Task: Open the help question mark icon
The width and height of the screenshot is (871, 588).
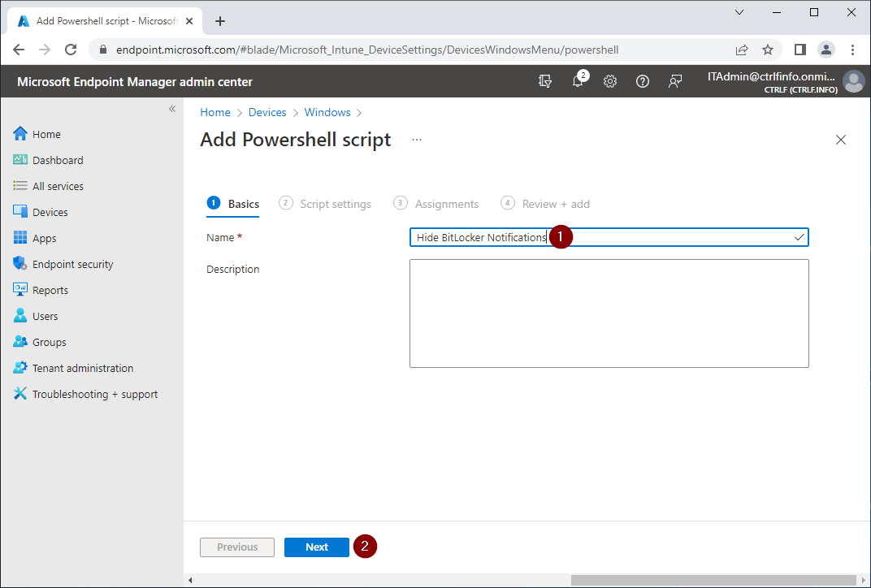Action: click(x=643, y=81)
